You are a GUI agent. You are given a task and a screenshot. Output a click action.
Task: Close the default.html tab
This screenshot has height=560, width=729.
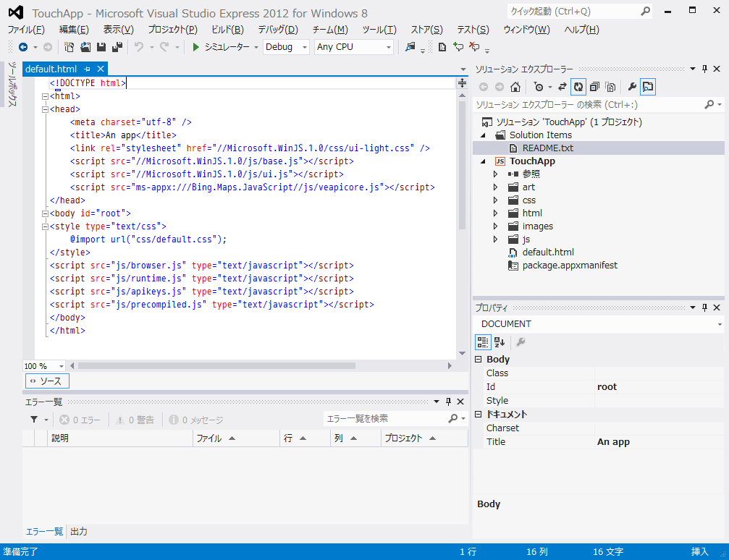click(x=101, y=69)
